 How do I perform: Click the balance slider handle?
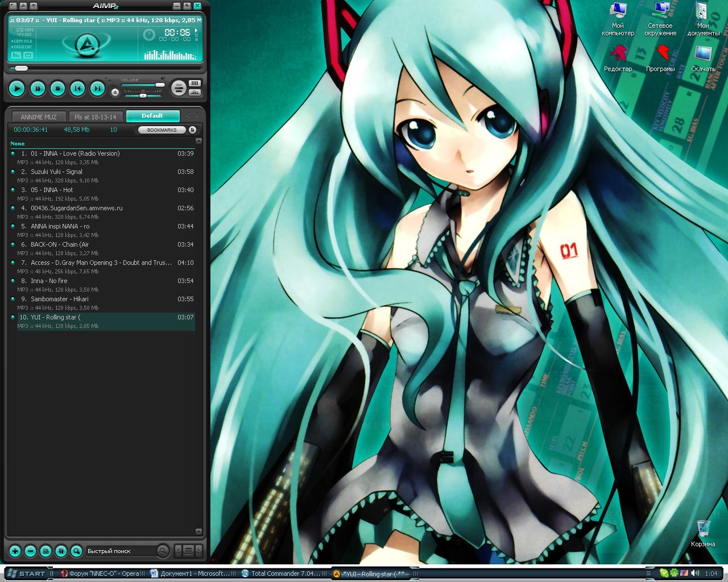coord(143,95)
